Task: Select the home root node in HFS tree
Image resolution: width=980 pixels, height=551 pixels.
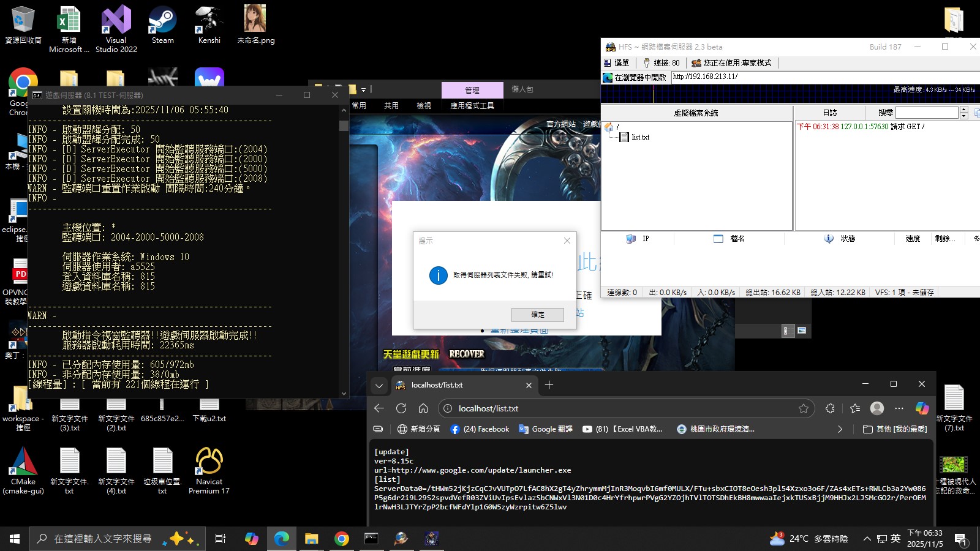Action: tap(609, 127)
